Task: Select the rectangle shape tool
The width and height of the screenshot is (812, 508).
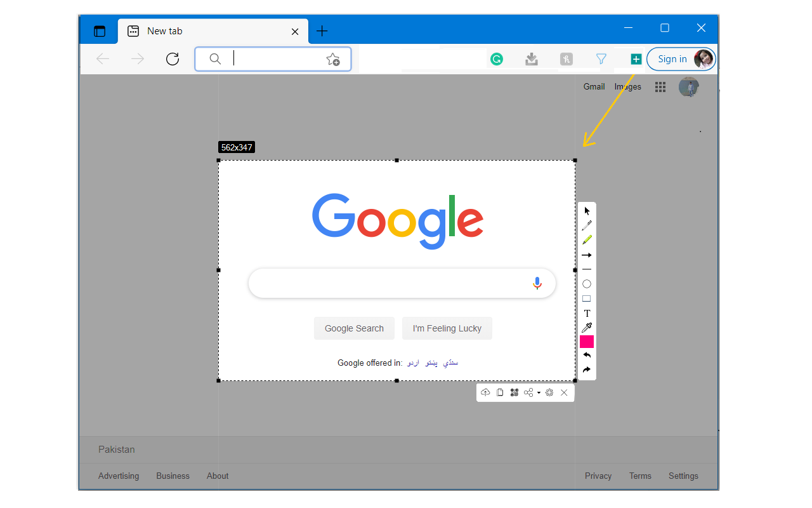Action: point(587,298)
